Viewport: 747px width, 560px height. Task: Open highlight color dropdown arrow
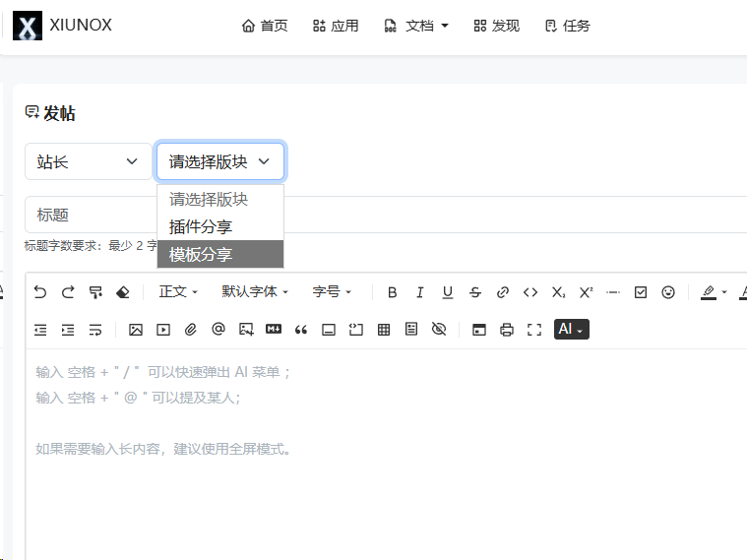pyautogui.click(x=724, y=292)
